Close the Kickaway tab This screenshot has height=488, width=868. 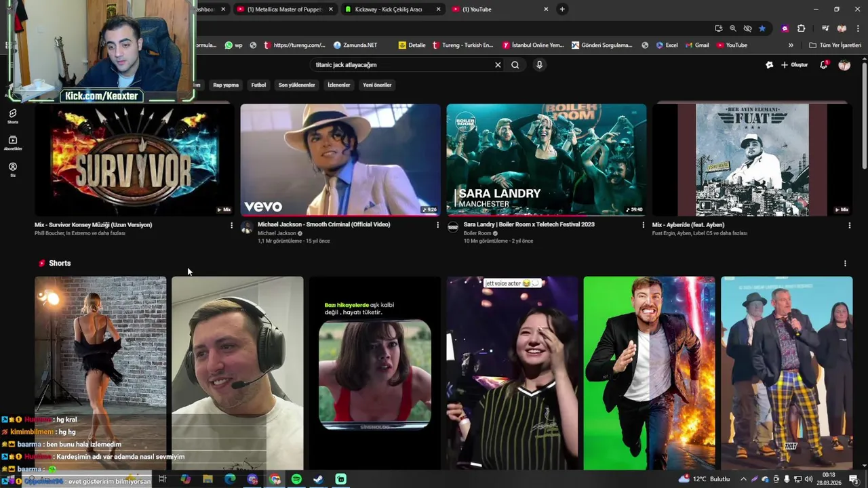point(438,9)
